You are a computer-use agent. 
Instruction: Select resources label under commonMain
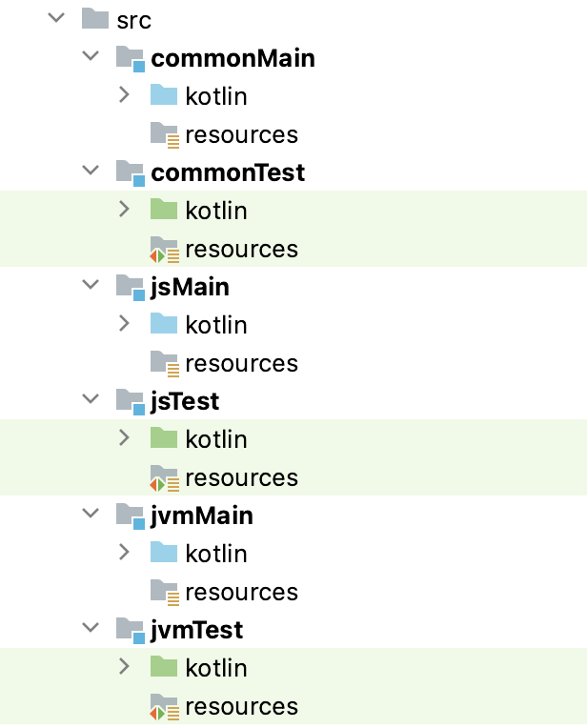click(241, 134)
